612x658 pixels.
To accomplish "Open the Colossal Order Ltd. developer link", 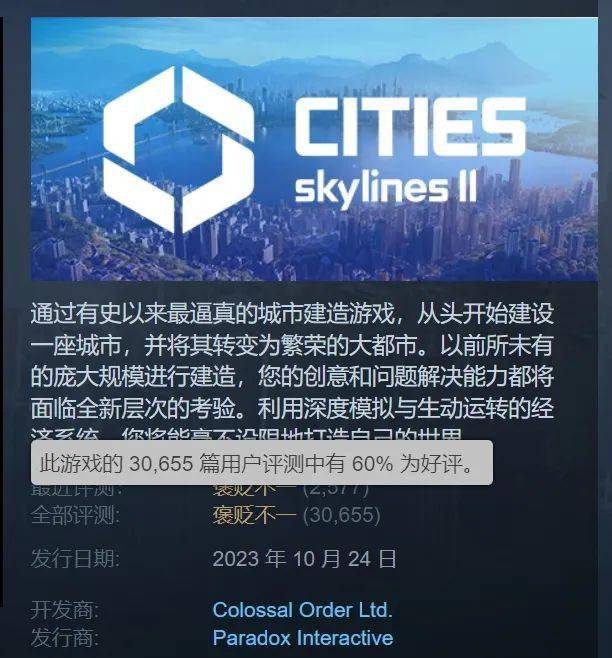I will click(x=302, y=610).
